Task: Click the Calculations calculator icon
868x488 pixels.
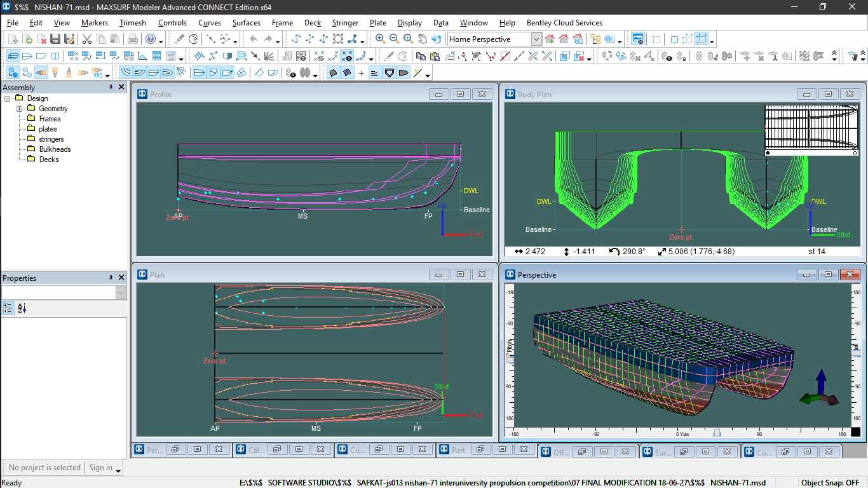Action: point(170,56)
